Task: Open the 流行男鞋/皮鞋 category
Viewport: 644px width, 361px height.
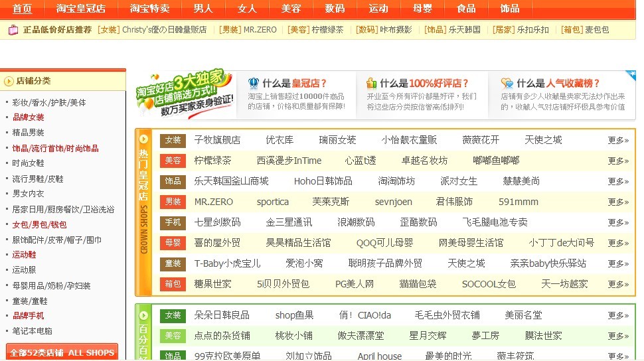Action: pos(38,179)
